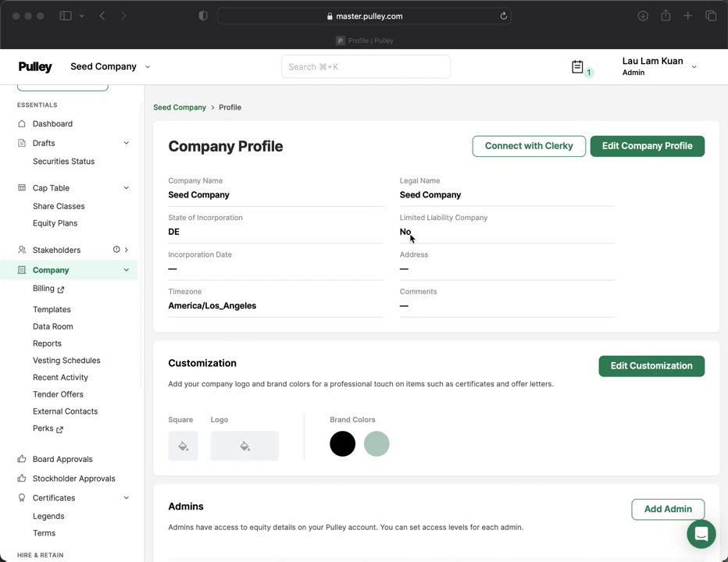Go forward in Safari
The image size is (728, 562).
[123, 16]
